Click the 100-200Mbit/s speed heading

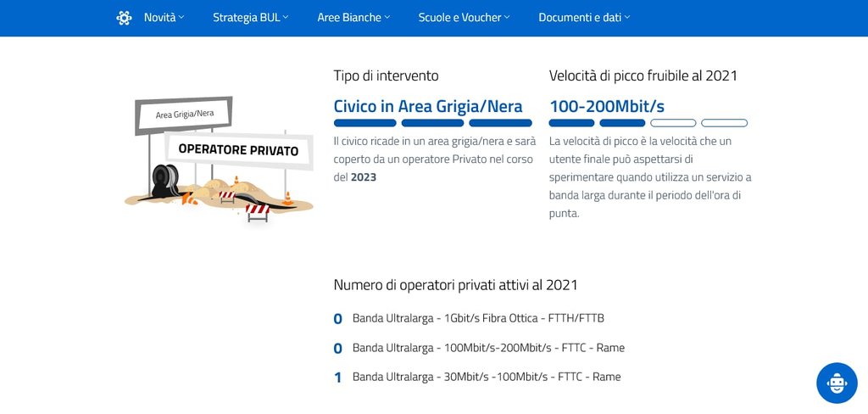point(607,107)
